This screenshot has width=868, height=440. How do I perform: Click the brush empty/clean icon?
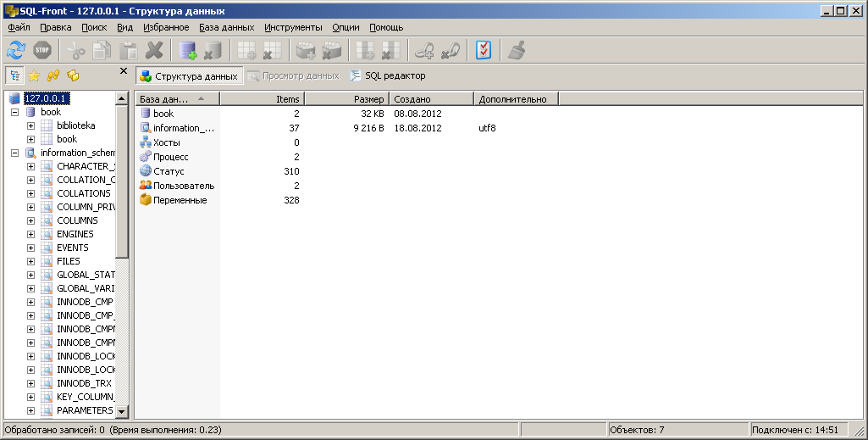517,50
